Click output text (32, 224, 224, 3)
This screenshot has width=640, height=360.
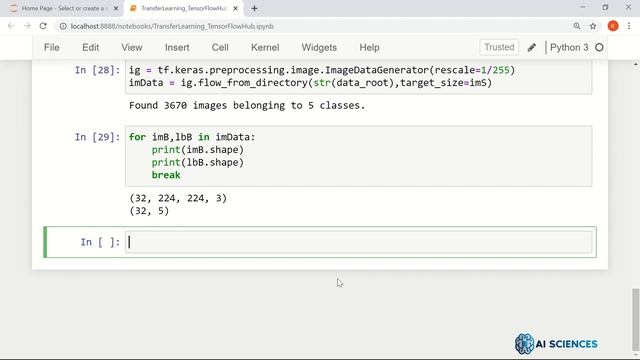(x=178, y=198)
